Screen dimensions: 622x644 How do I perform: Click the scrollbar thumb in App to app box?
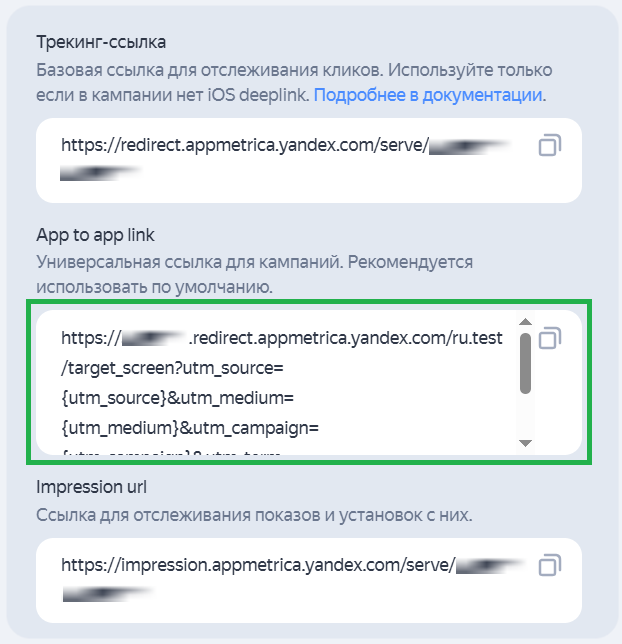coord(525,364)
